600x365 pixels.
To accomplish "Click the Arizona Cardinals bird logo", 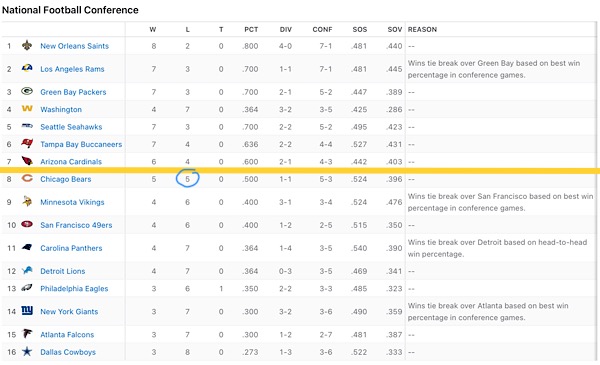I will point(27,161).
